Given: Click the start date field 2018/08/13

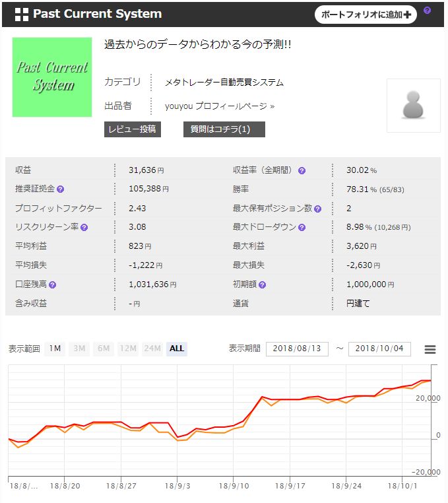Looking at the screenshot, I should 297,349.
